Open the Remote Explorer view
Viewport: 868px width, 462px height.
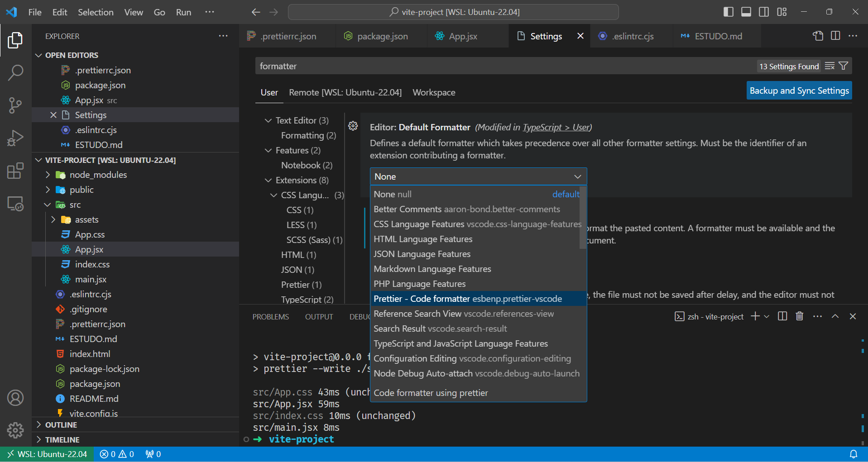tap(15, 204)
